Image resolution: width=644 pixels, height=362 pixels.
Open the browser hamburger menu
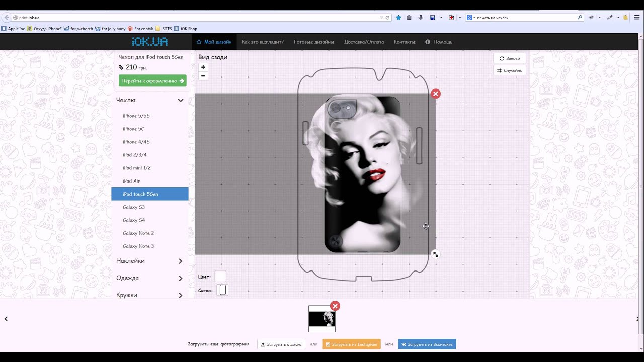pyautogui.click(x=637, y=18)
